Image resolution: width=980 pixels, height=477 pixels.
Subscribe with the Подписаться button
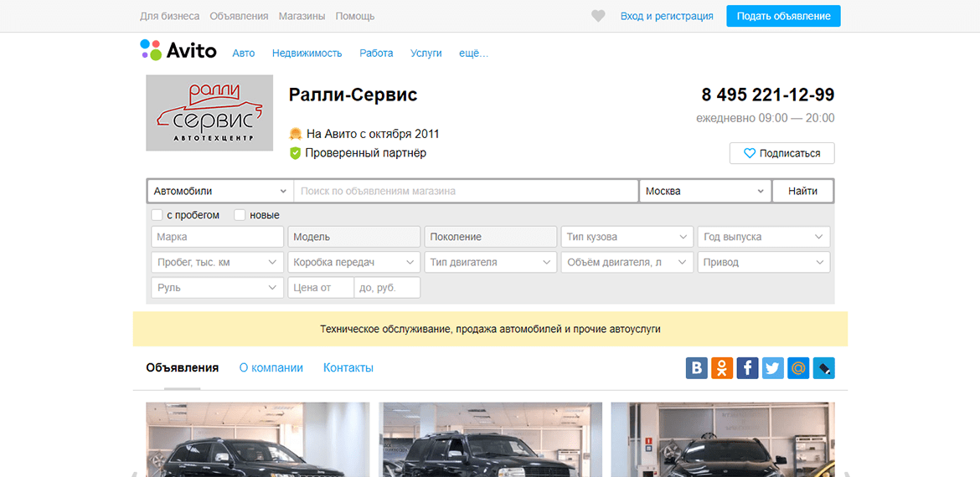click(x=781, y=153)
